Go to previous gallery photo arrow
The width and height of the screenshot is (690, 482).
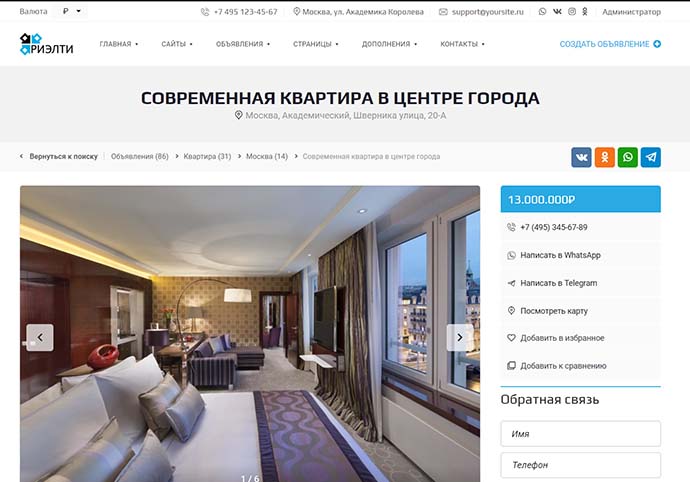pos(40,338)
